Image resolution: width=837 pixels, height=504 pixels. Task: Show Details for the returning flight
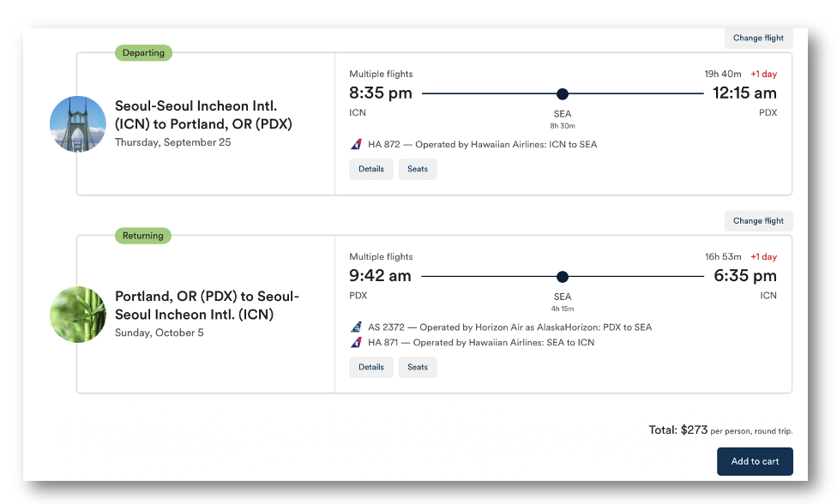371,368
